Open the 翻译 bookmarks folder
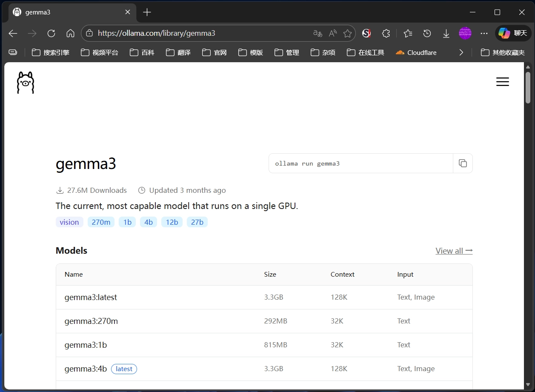Image resolution: width=535 pixels, height=392 pixels. [178, 52]
